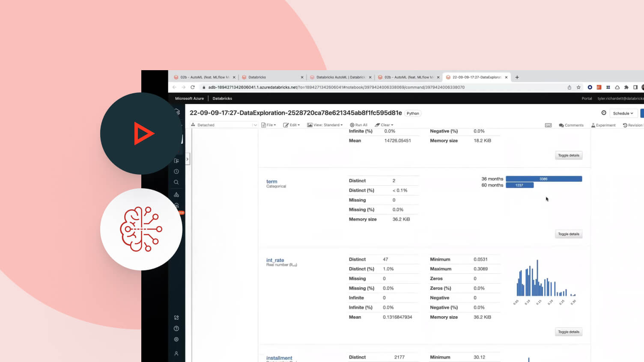Click the 36 months bar showing 3386
Screen dimensions: 644x362
(544, 179)
